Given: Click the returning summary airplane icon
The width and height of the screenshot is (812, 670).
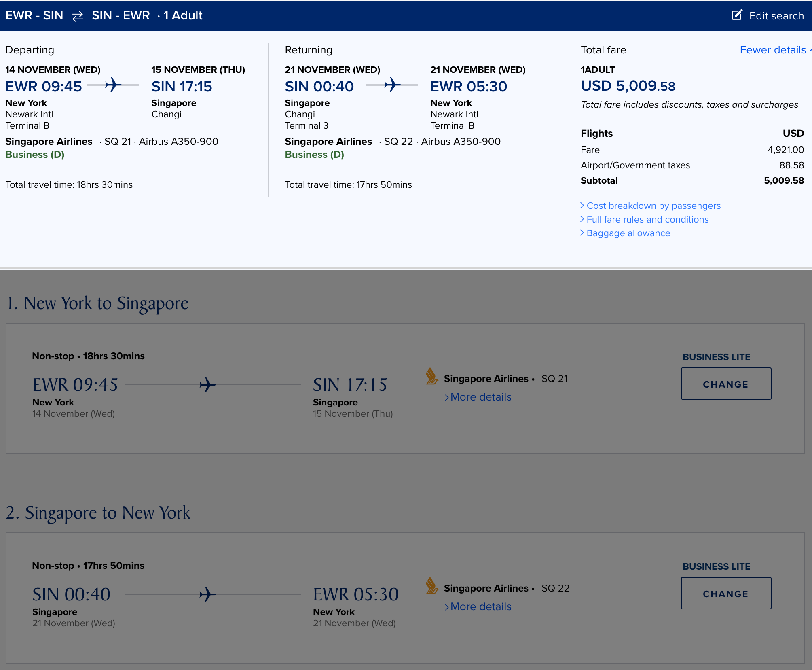Looking at the screenshot, I should point(392,85).
